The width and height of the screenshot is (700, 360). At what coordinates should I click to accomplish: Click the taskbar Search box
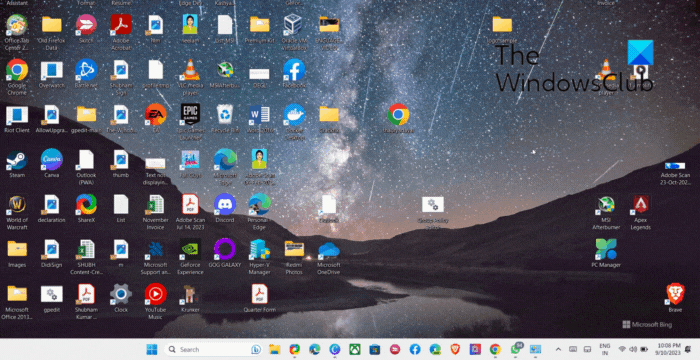pos(213,349)
